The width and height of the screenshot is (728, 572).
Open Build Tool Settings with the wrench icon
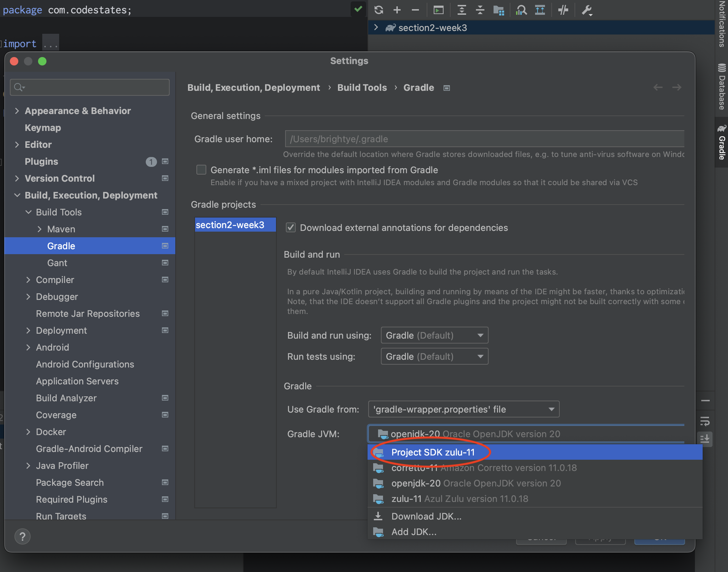(x=586, y=10)
